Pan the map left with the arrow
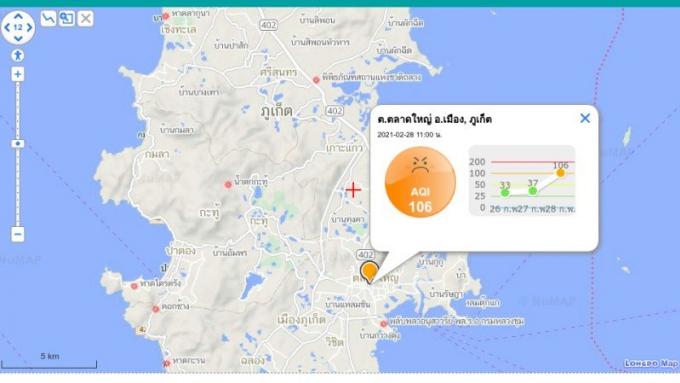The width and height of the screenshot is (680, 383). pyautogui.click(x=7, y=27)
